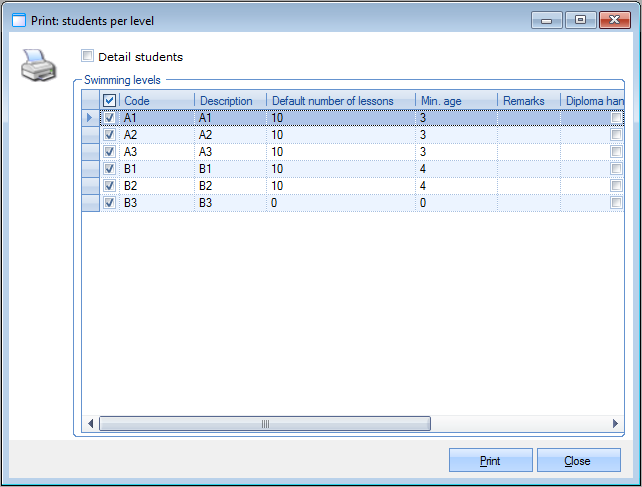The height and width of the screenshot is (487, 642).
Task: Click the window icon in title bar
Action: click(18, 20)
